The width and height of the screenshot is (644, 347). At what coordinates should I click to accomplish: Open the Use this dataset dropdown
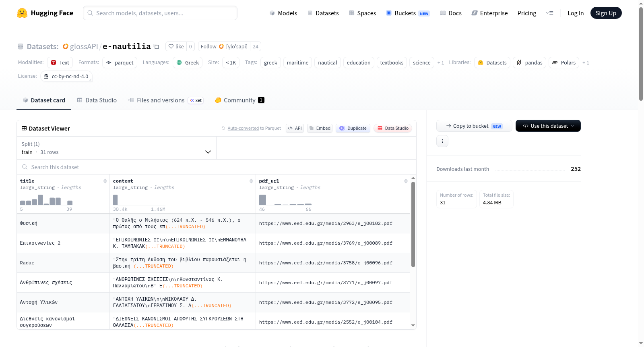(x=548, y=126)
